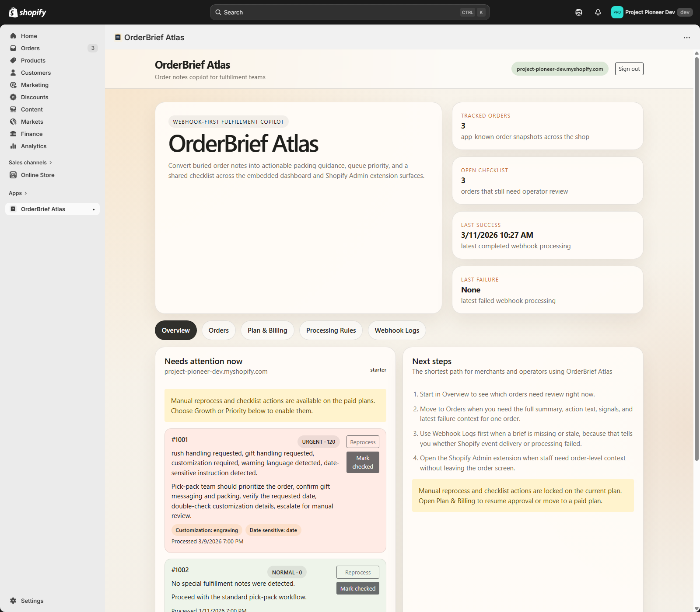
Task: Click the Marketing target icon
Action: (x=13, y=85)
